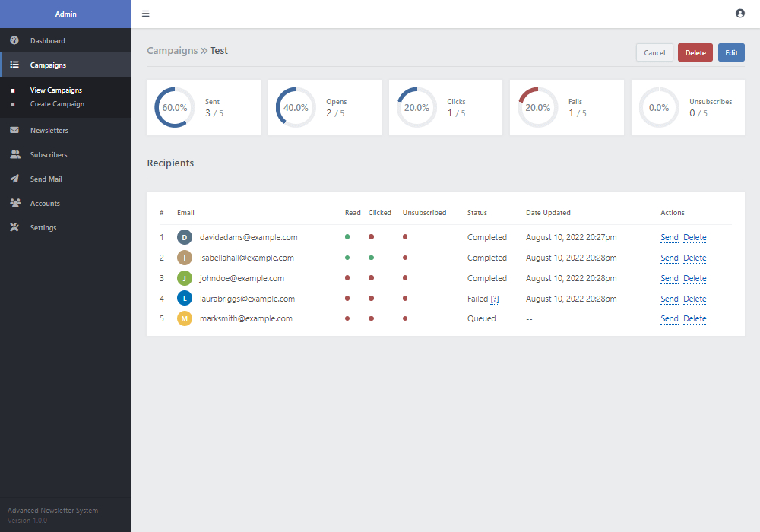Click Delete link for davidadams
Screen dimensions: 760x532
(695, 237)
